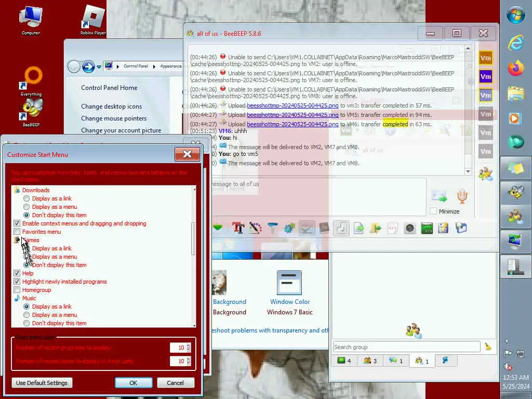Select Music Display as a menu
This screenshot has height=399, width=532.
(26, 315)
